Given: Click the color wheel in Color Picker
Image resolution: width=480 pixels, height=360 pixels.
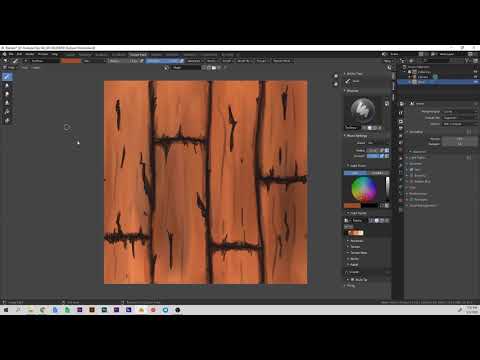Looking at the screenshot, I should [364, 189].
